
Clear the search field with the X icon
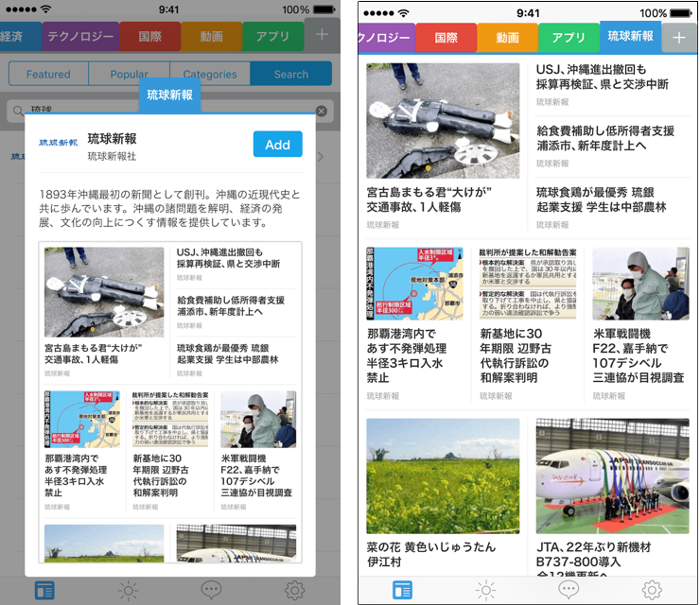coord(322,112)
